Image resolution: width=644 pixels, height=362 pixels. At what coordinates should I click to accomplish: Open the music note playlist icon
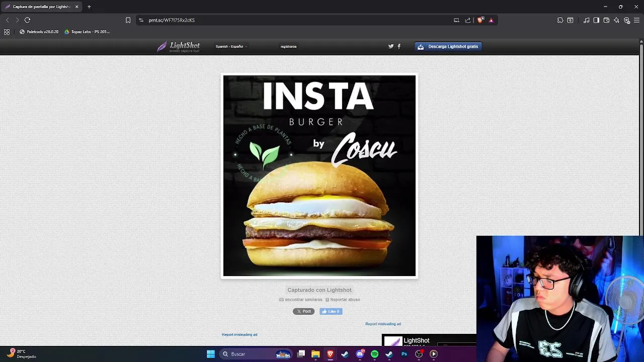click(586, 20)
